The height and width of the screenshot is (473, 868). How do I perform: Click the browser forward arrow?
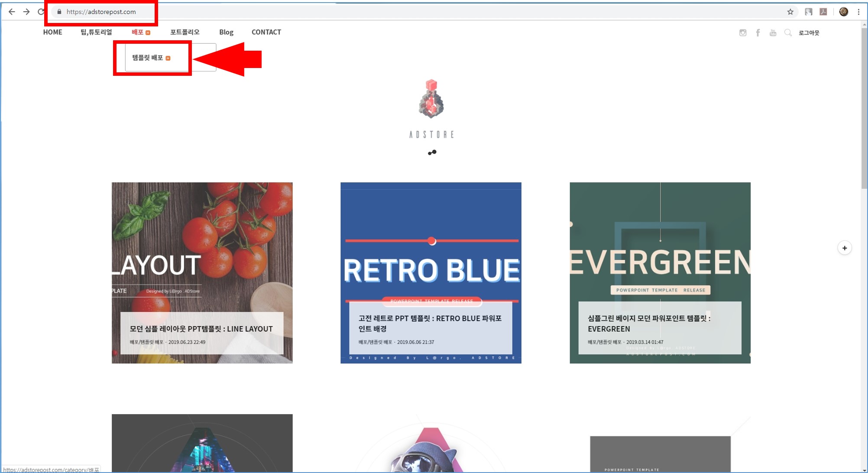coord(26,12)
